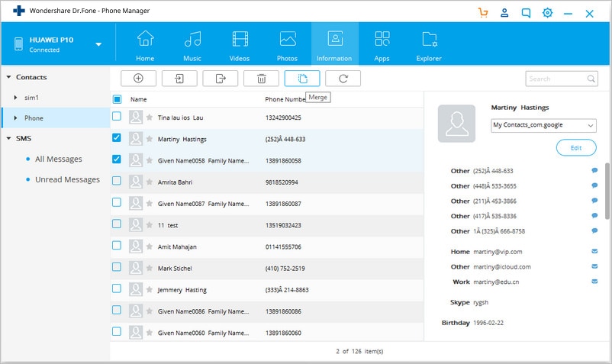Select the Given Name0086 contact row
The width and height of the screenshot is (612, 364).
coord(267,311)
